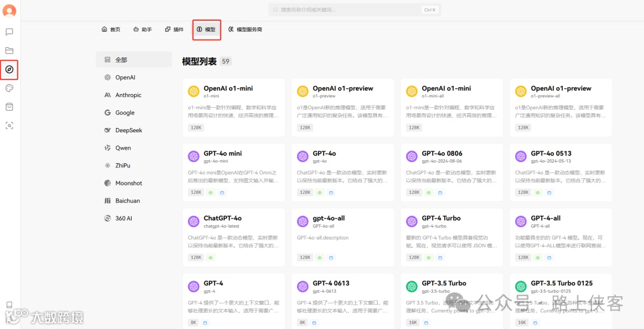
Task: Click the GPT-4o-all.description text
Action: 323,238
